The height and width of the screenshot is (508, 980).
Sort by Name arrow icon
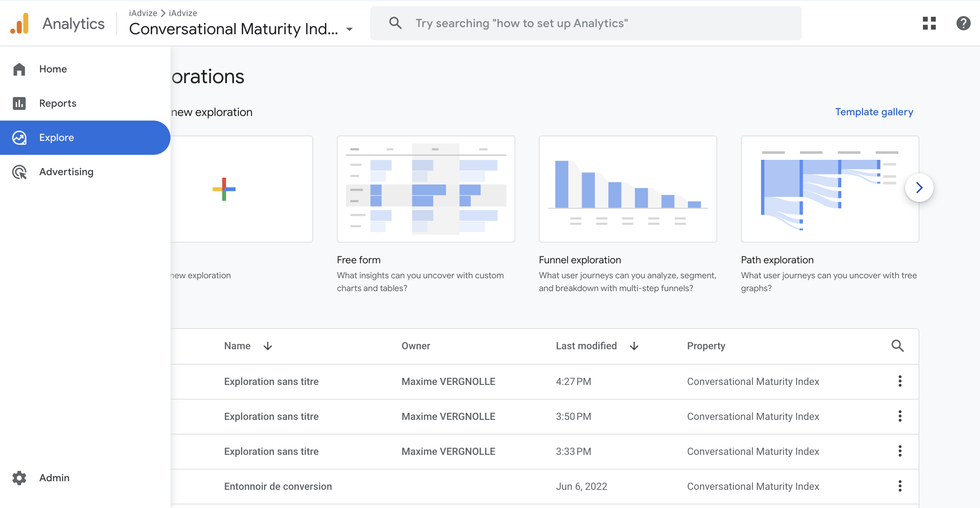click(267, 346)
